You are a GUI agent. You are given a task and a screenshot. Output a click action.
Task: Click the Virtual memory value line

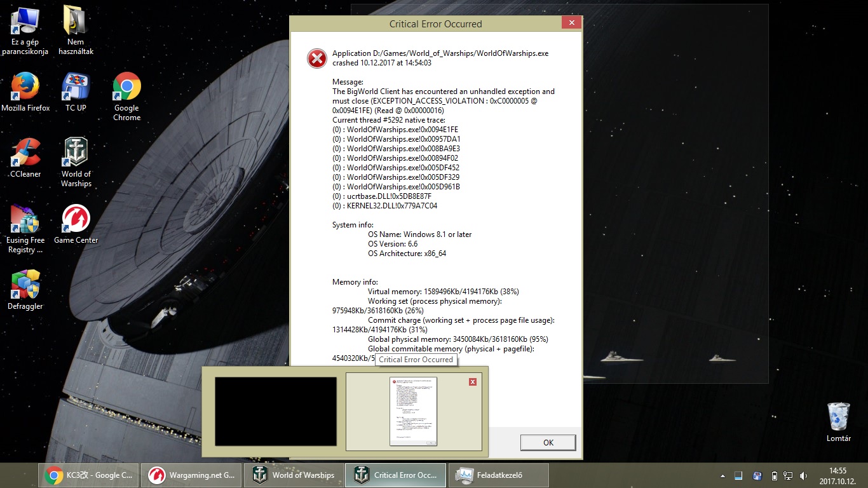pos(444,292)
